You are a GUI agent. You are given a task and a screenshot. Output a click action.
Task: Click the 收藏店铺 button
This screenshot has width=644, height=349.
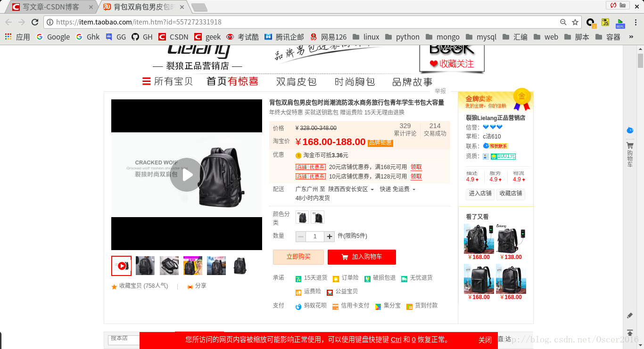coord(511,194)
